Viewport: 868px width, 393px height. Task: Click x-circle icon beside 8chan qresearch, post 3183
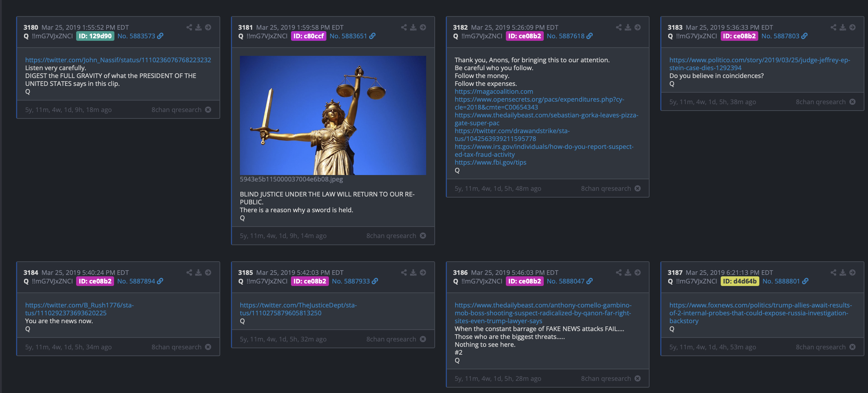click(x=852, y=102)
